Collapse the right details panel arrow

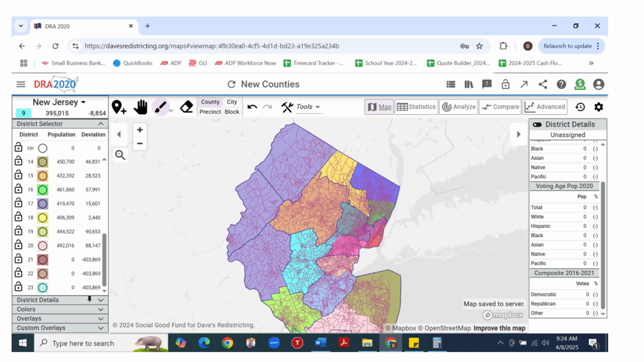tap(519, 134)
